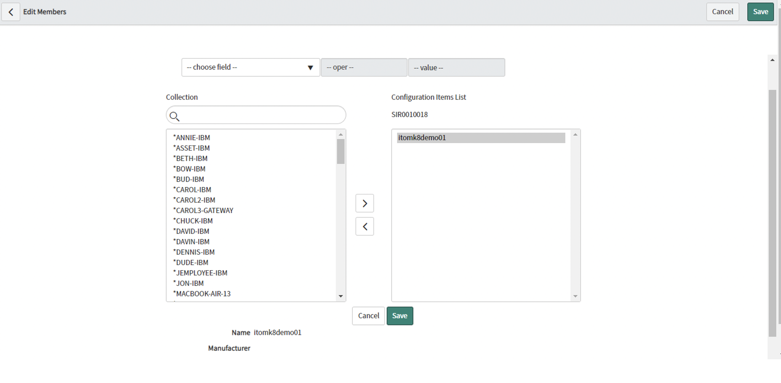Image resolution: width=781 pixels, height=383 pixels.
Task: Click the Collection list scrollbar thumb
Action: coord(341,151)
